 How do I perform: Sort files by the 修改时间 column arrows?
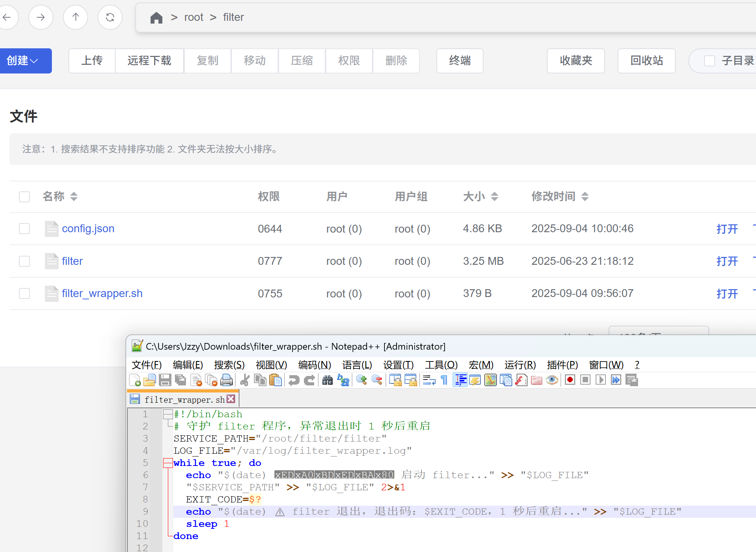[585, 196]
